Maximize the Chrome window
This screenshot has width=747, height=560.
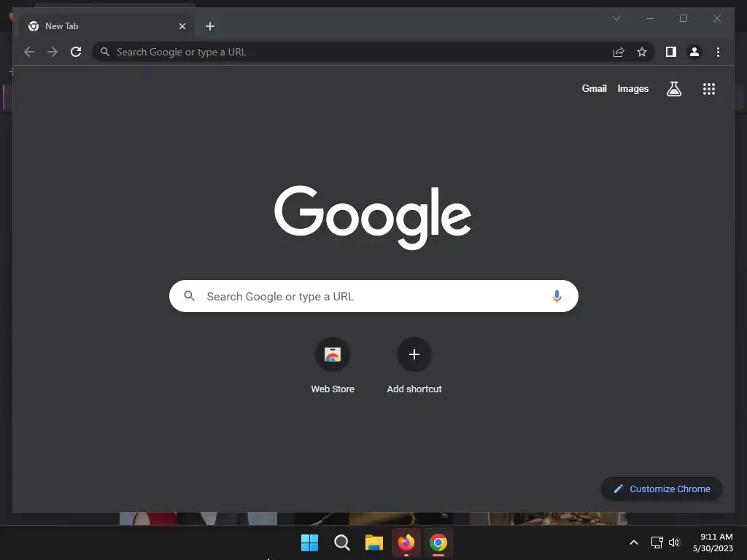click(683, 18)
